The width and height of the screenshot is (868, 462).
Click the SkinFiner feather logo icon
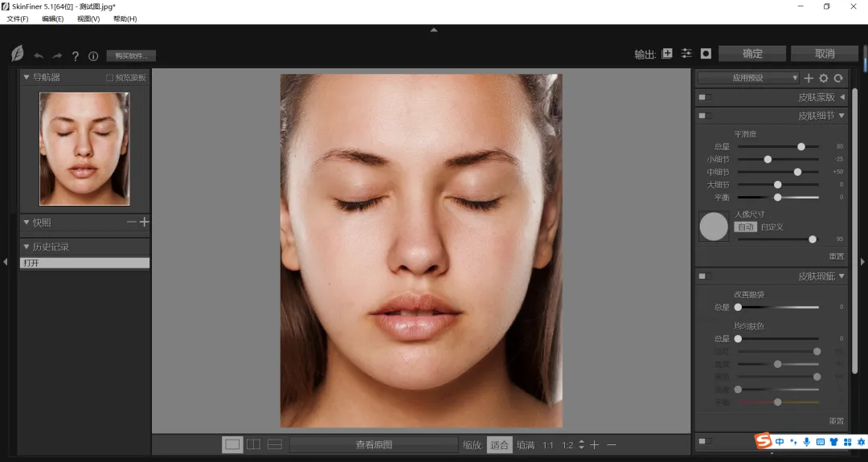point(17,54)
